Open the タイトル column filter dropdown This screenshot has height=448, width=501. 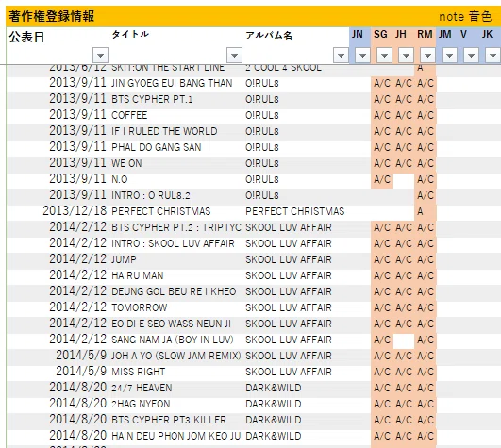click(234, 56)
